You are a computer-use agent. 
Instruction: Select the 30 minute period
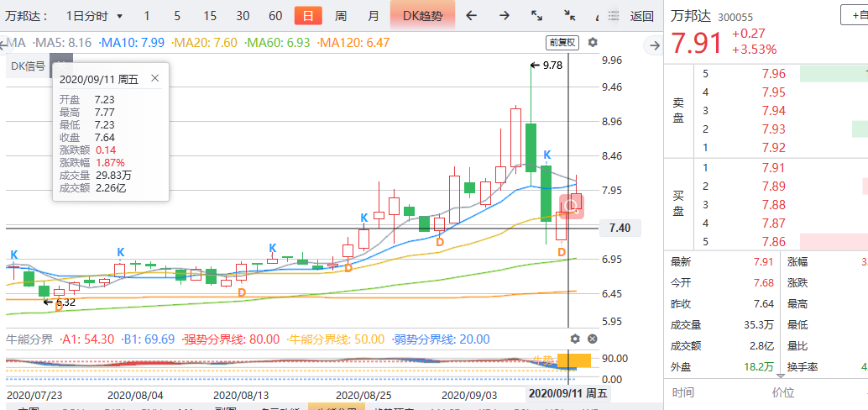tap(243, 15)
